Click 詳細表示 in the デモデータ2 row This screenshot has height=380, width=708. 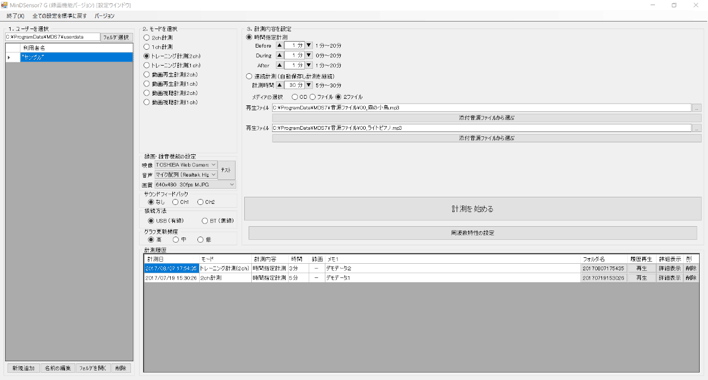click(669, 269)
